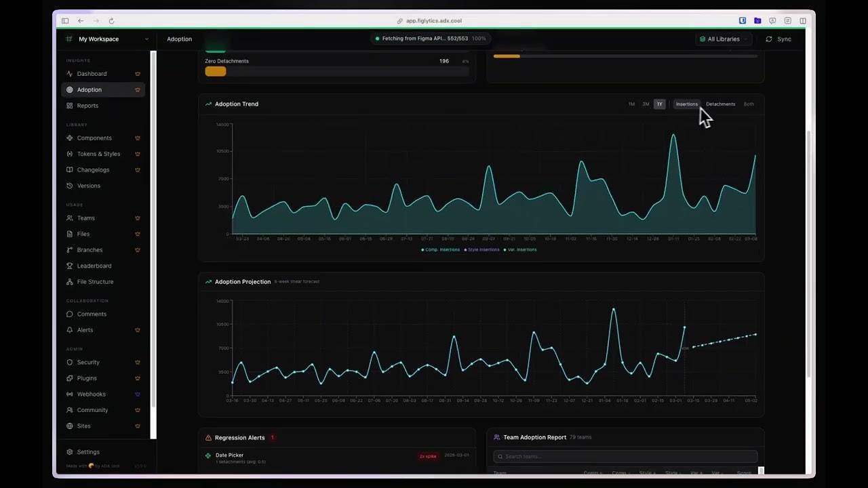Viewport: 868px width, 488px height.
Task: Toggle Comp. Insertions legend item
Action: (441, 250)
